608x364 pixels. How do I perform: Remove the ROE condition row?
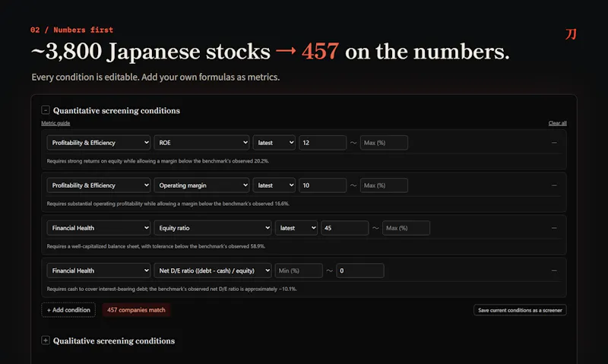554,143
